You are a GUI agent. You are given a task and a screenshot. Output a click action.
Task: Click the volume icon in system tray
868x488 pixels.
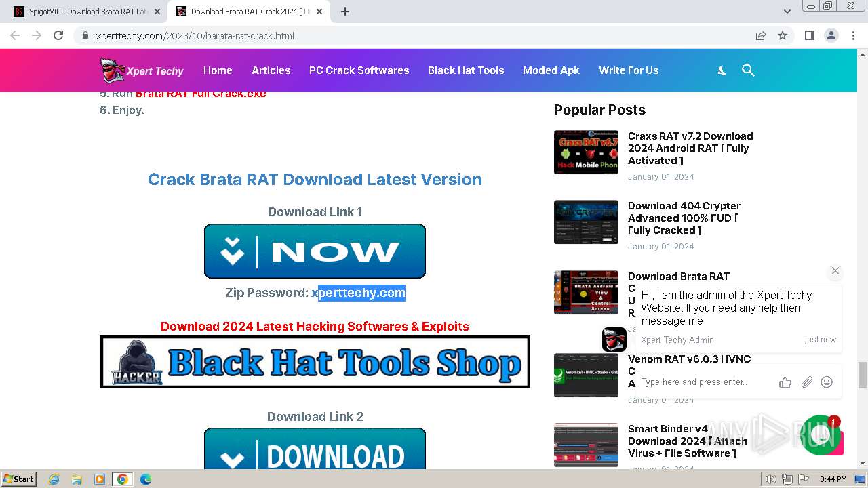click(771, 479)
